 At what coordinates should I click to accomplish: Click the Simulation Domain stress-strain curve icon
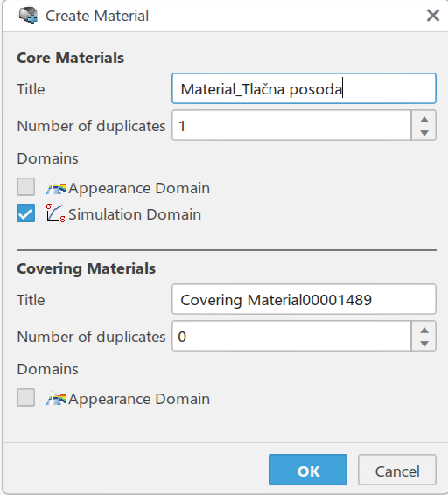coord(56,213)
